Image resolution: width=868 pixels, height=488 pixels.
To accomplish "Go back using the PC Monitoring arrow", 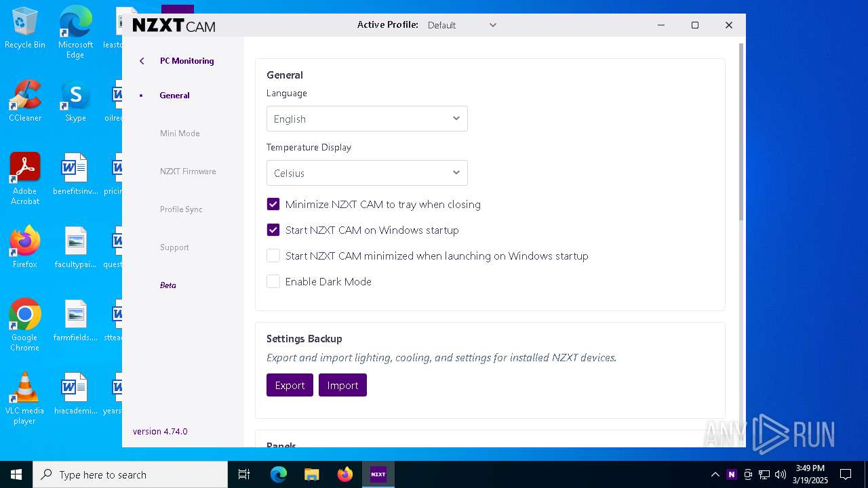I will tap(142, 61).
